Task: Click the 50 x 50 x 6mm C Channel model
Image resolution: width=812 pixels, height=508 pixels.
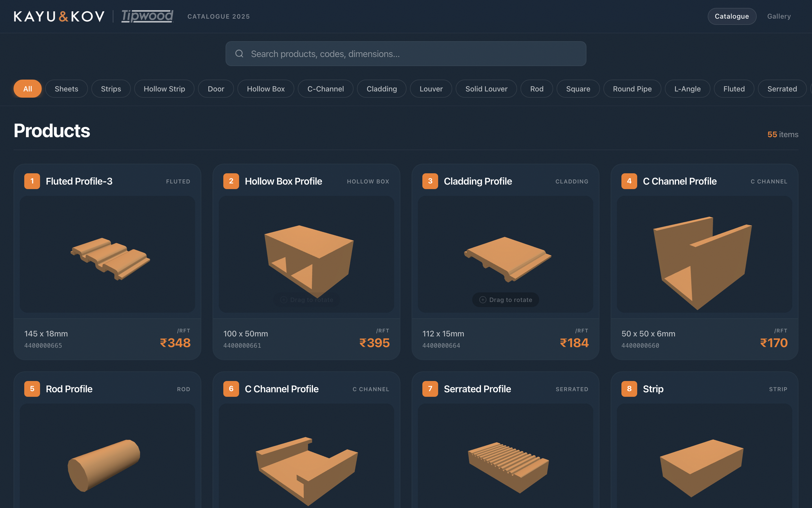Action: tap(703, 263)
